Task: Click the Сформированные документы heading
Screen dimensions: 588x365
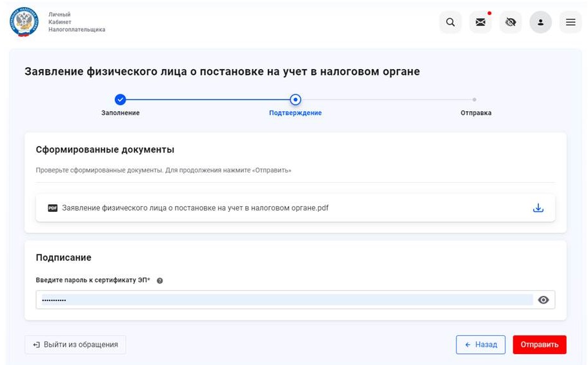Action: 105,149
